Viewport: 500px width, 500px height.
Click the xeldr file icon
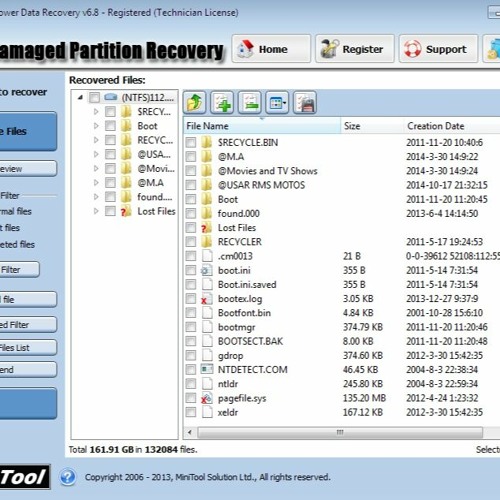(x=207, y=412)
